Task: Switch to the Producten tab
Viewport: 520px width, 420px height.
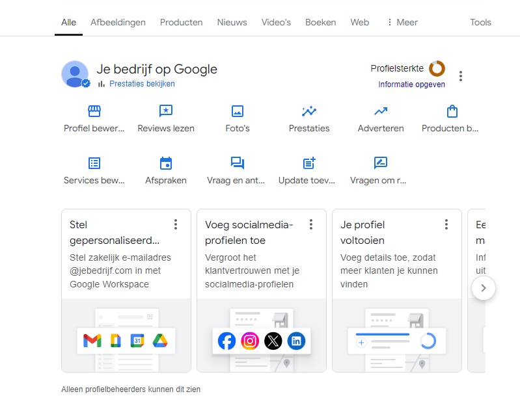Action: point(181,22)
